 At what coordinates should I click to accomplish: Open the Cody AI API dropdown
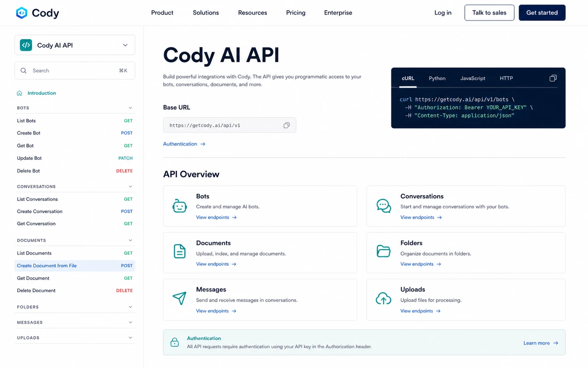pos(75,45)
